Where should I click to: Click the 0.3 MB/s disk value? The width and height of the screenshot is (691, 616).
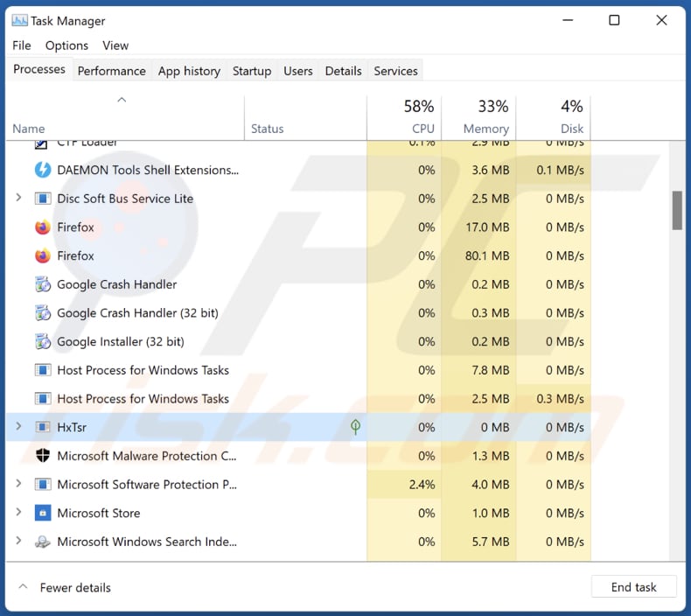click(560, 399)
